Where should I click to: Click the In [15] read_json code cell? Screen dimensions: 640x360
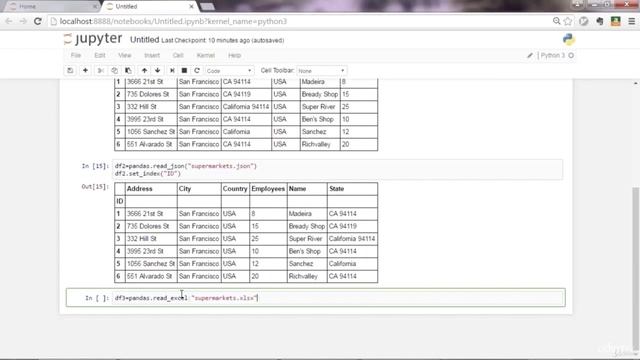(x=338, y=170)
